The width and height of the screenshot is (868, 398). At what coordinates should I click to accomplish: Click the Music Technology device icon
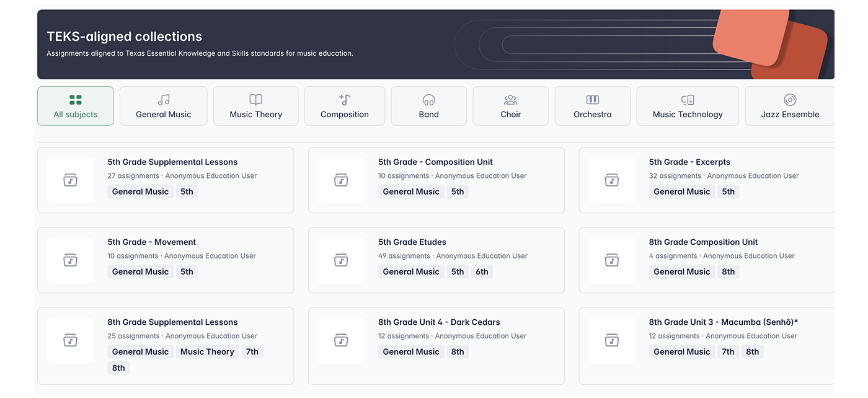point(688,100)
